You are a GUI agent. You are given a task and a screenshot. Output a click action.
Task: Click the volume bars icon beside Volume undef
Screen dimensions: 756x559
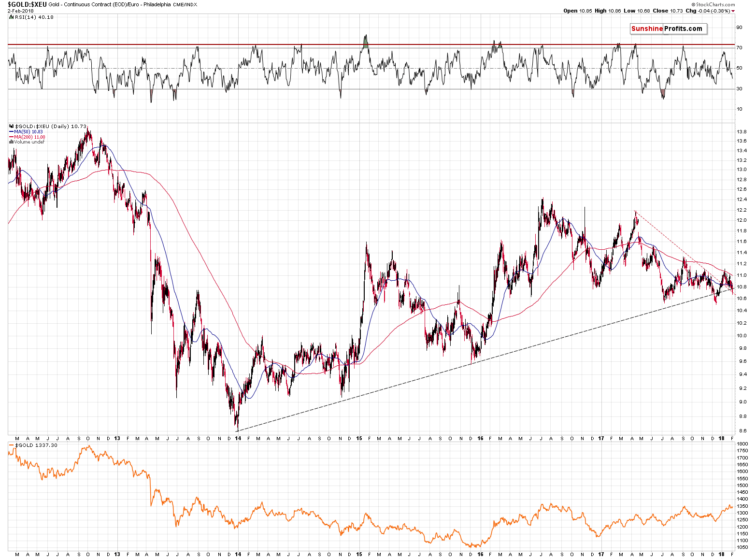click(x=11, y=142)
